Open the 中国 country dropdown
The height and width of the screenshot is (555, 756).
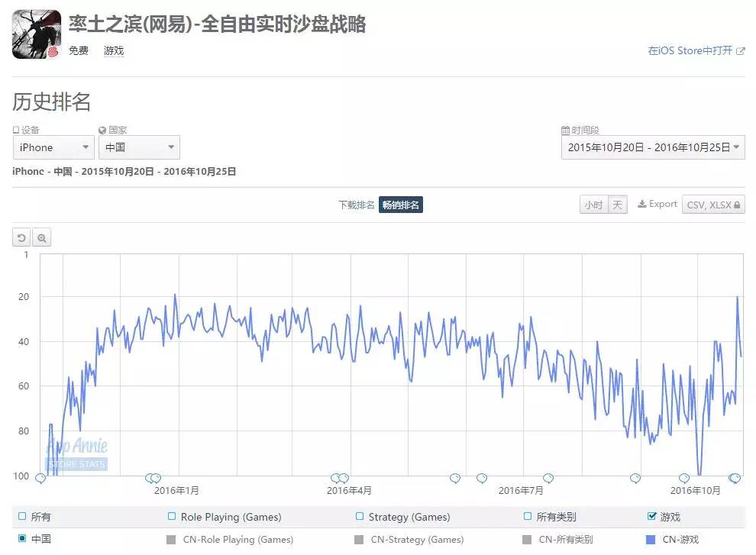pos(139,147)
